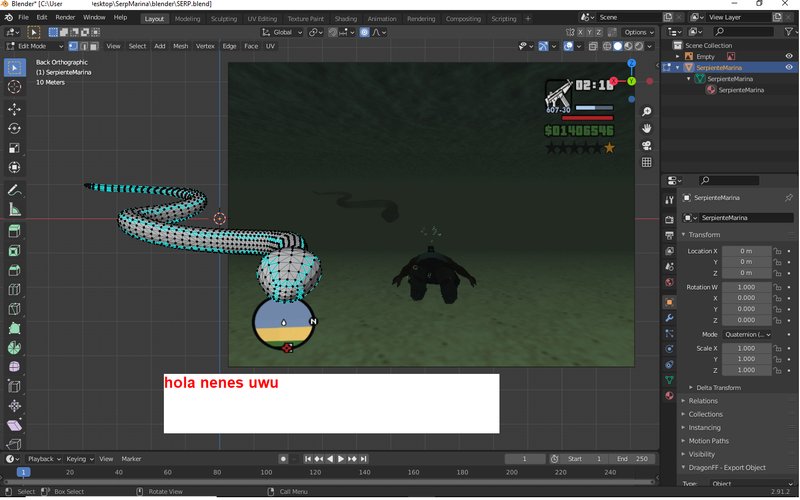Switch to the UV Editing workspace tab
The image size is (800, 500).
tap(262, 19)
